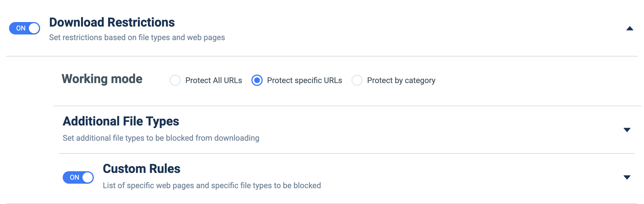Expand the Additional File Types arrow

coord(627,130)
